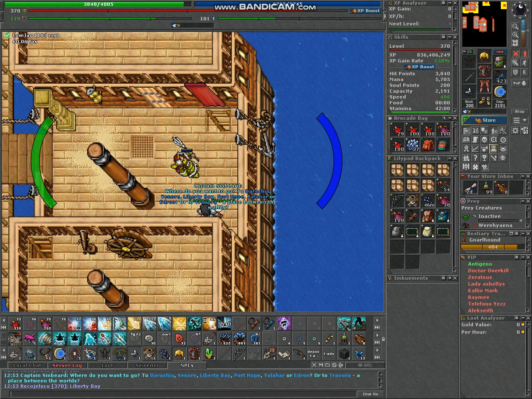532x399 pixels.
Task: Click the ankh spell on action bar
Action: pos(180,324)
